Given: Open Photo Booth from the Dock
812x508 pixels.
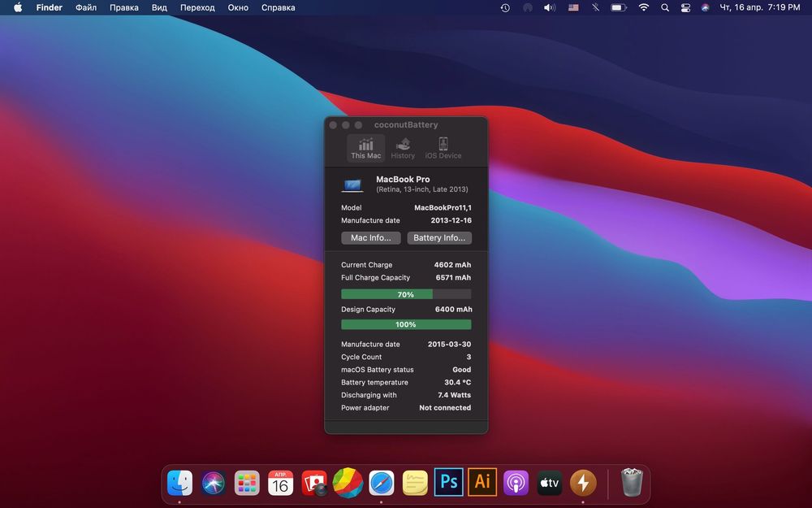Looking at the screenshot, I should click(314, 483).
